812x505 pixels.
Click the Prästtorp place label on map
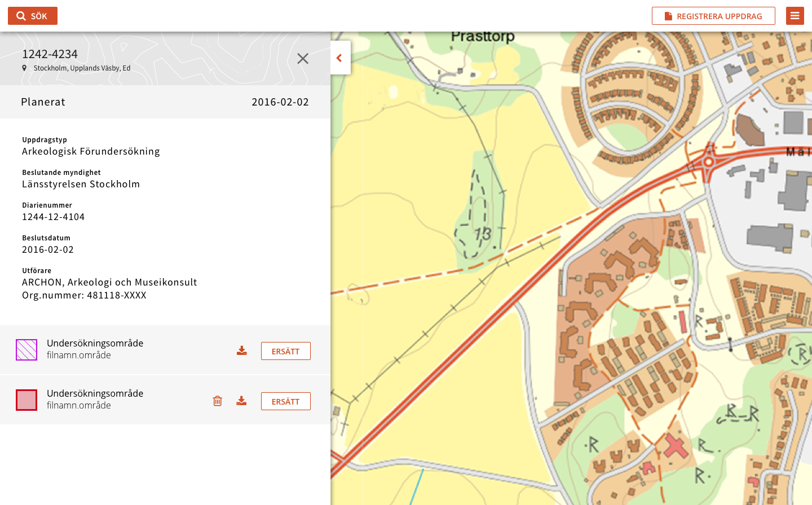(483, 37)
